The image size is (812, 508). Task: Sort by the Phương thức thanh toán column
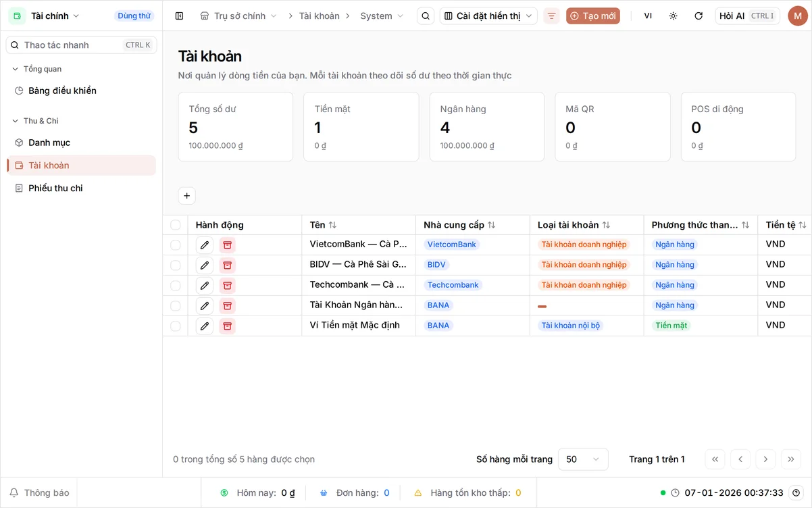tap(700, 225)
